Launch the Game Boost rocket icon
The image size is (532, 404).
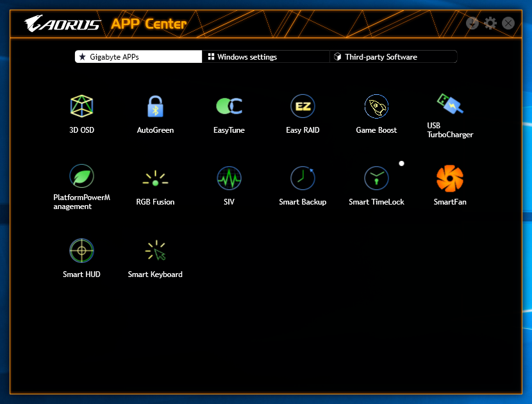coord(376,106)
